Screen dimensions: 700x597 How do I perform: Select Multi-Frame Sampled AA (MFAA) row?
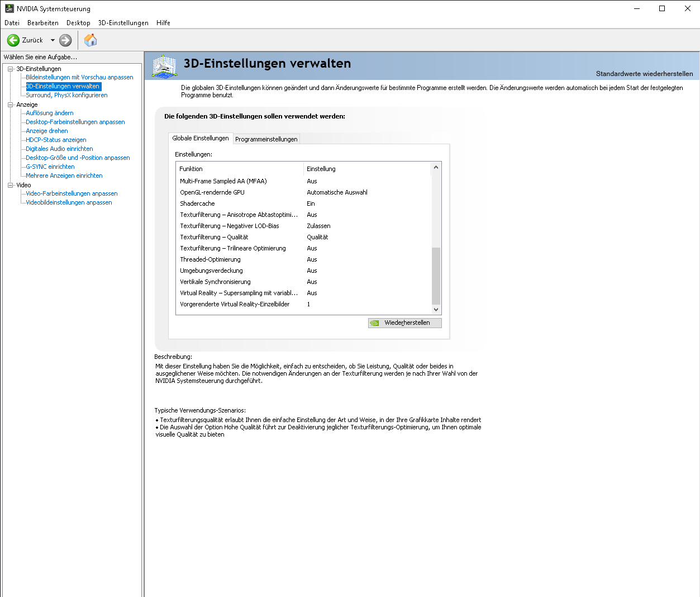(304, 181)
